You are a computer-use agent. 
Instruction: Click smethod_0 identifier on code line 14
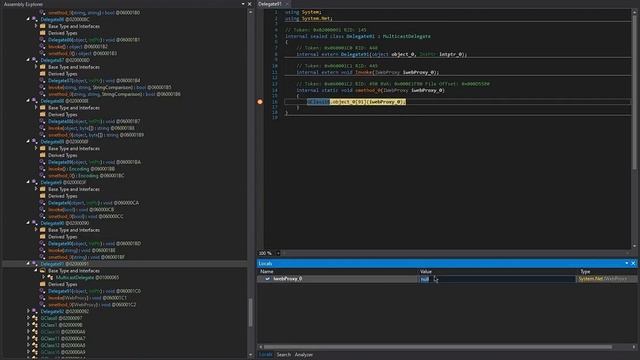click(x=367, y=90)
